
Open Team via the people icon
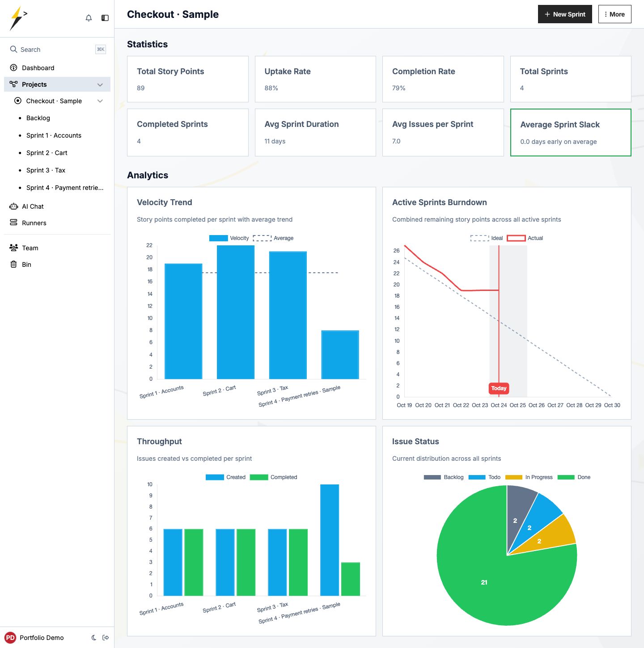[x=14, y=248]
